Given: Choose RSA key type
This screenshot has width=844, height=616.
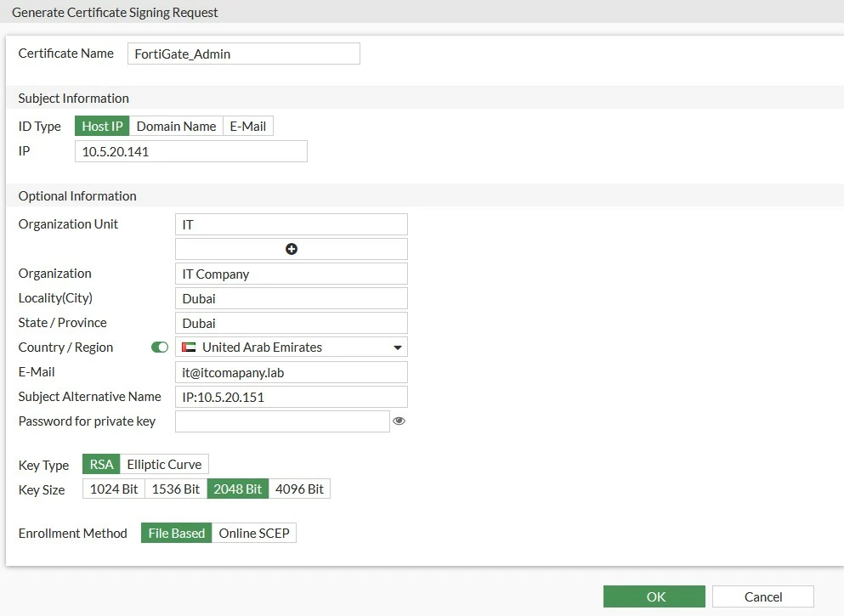Looking at the screenshot, I should point(101,464).
